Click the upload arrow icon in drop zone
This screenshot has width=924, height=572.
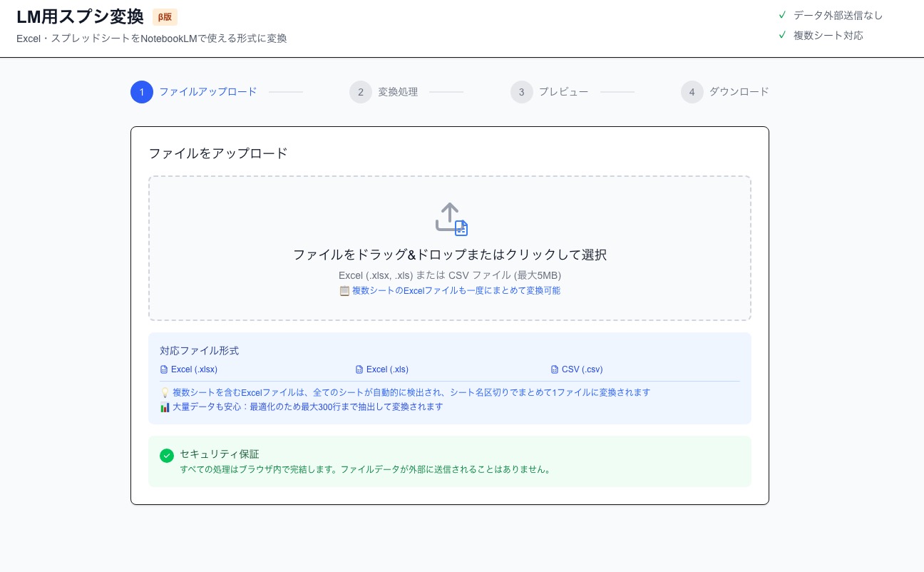pos(451,219)
